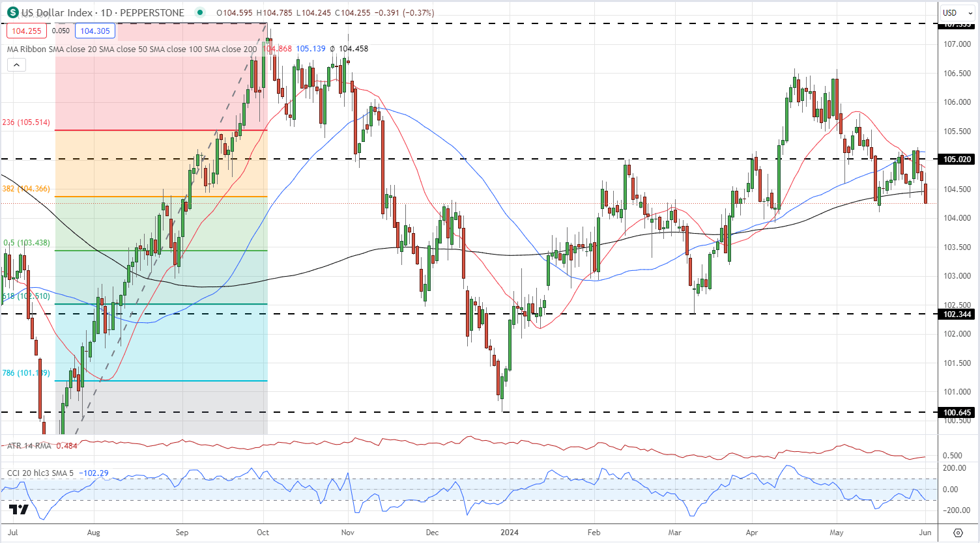Click the TradingView logo
Viewport: 980px width, 543px height.
coord(19,509)
